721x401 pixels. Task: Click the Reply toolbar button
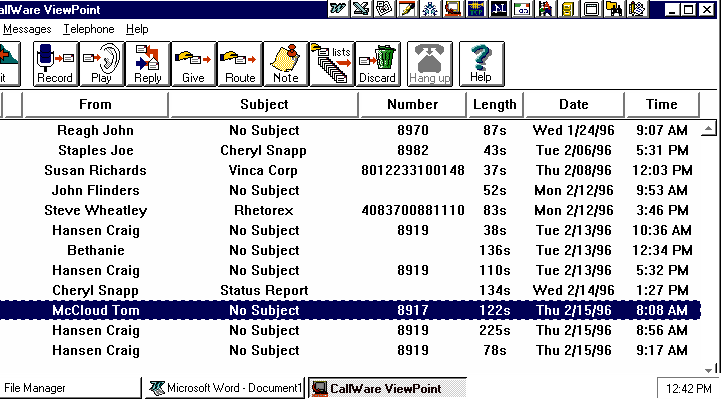(148, 64)
